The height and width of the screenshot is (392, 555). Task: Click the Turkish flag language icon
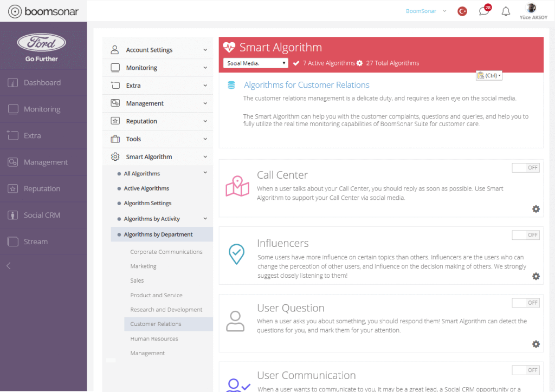click(x=462, y=11)
